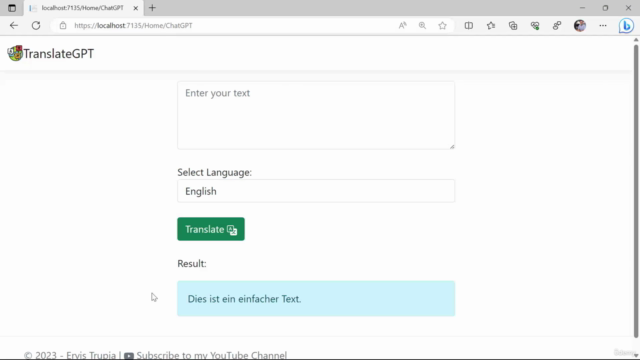Open the Bing sidebar icon
The image size is (640, 360).
click(626, 26)
